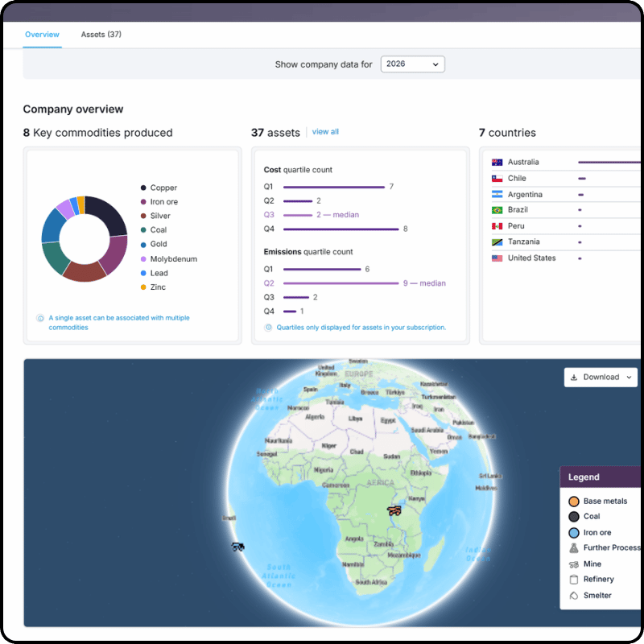Click the Mine truck icon in Legend
The width and height of the screenshot is (644, 644).
click(x=574, y=565)
